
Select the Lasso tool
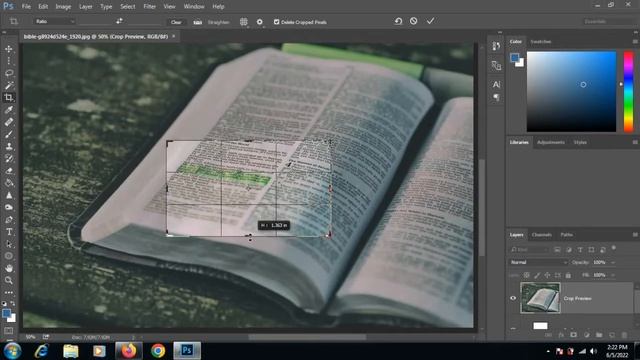pos(9,73)
